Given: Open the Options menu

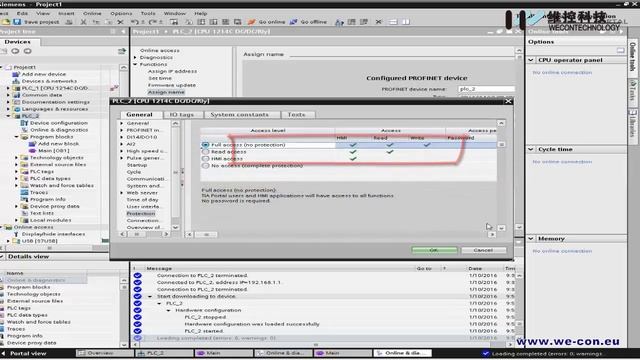Looking at the screenshot, I should click(121, 13).
